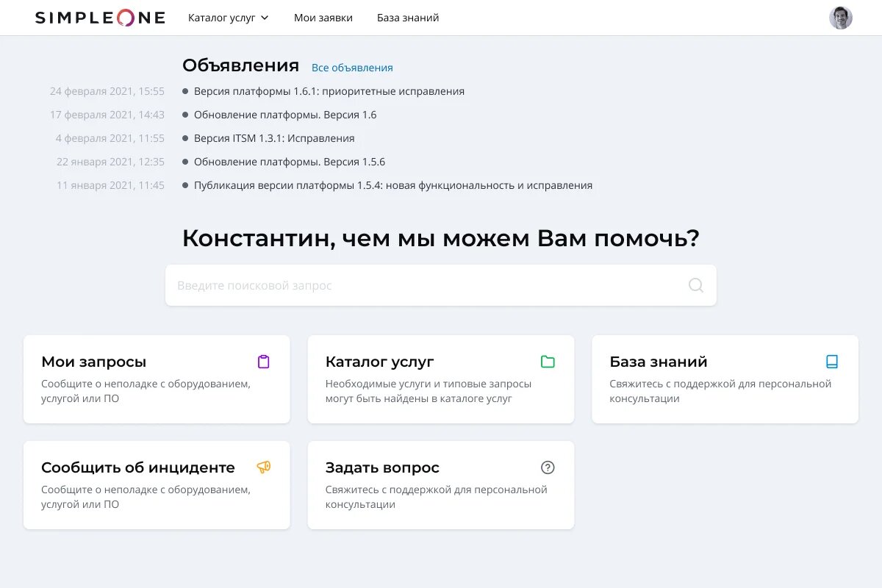
Task: Click the magnifier icon in the search bar
Action: tap(695, 285)
